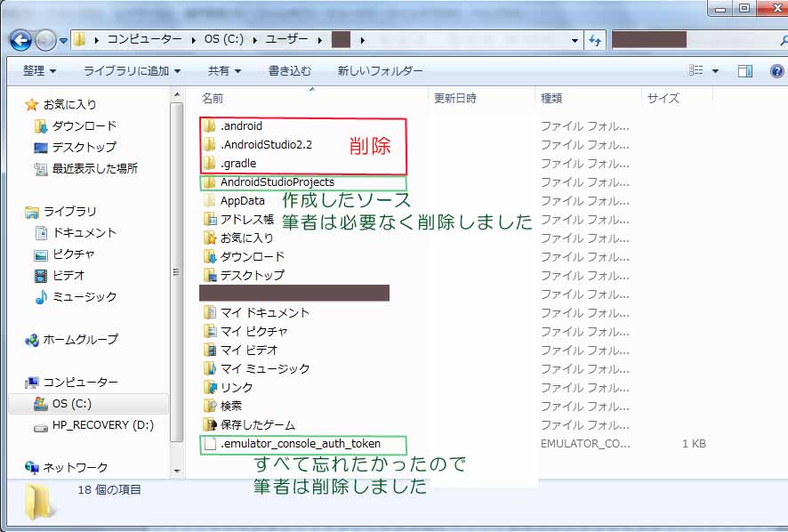Select the .android folder icon

(x=210, y=125)
